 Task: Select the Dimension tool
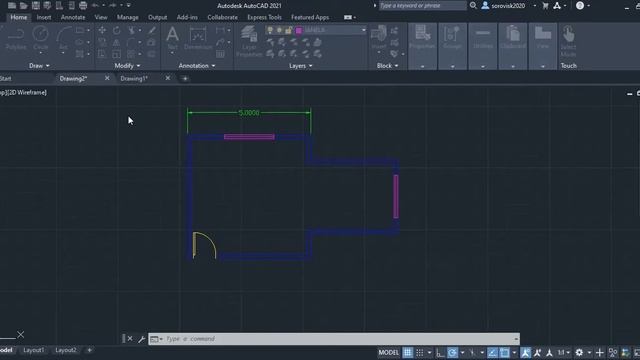click(198, 38)
